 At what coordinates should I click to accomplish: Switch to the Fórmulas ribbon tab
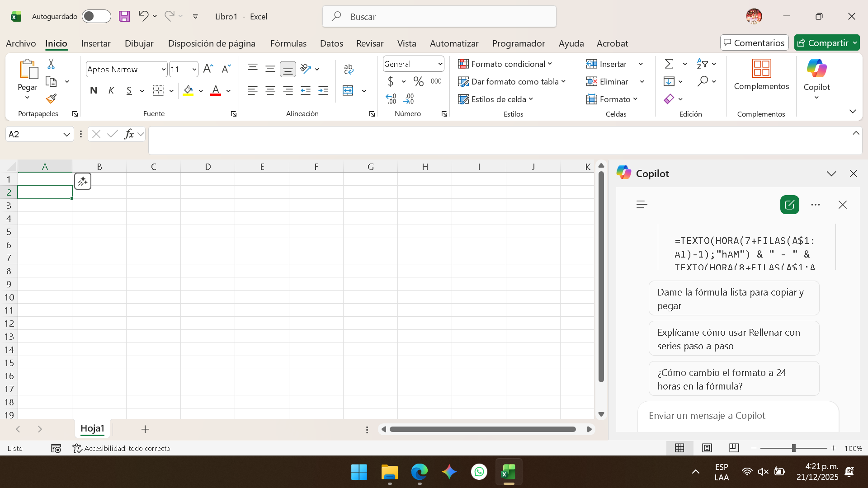[x=288, y=43]
